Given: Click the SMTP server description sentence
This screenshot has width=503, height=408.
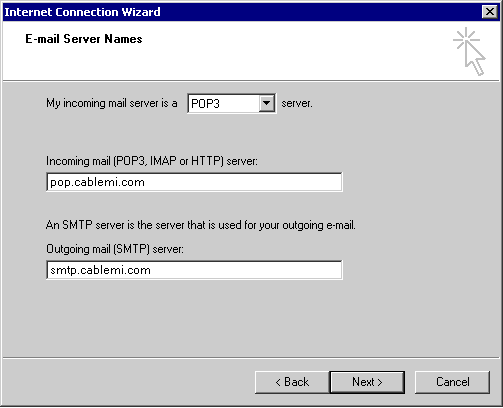Looking at the screenshot, I should pos(201,225).
